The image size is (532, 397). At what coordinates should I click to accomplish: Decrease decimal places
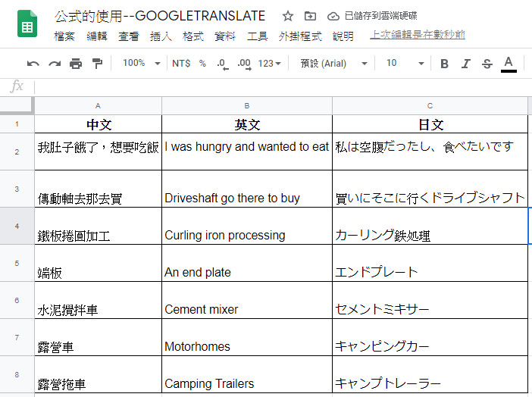coord(223,64)
